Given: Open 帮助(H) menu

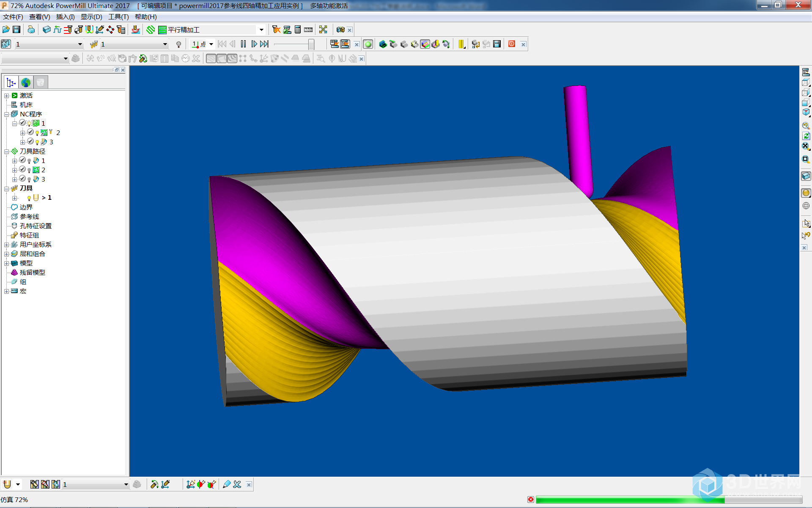Looking at the screenshot, I should 145,17.
